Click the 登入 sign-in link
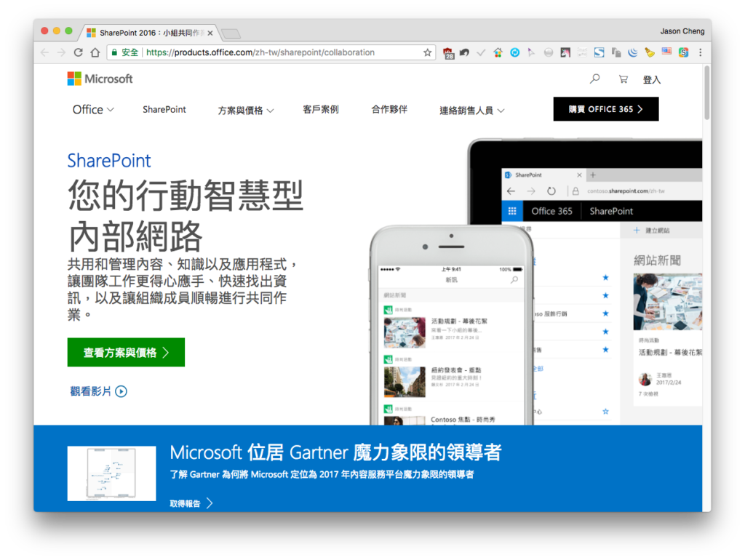The image size is (745, 560). pyautogui.click(x=651, y=80)
